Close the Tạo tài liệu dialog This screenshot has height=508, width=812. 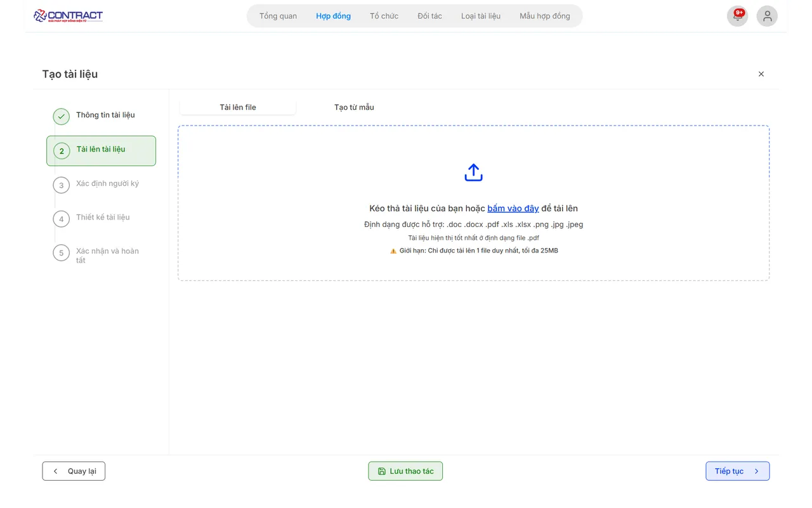point(761,74)
